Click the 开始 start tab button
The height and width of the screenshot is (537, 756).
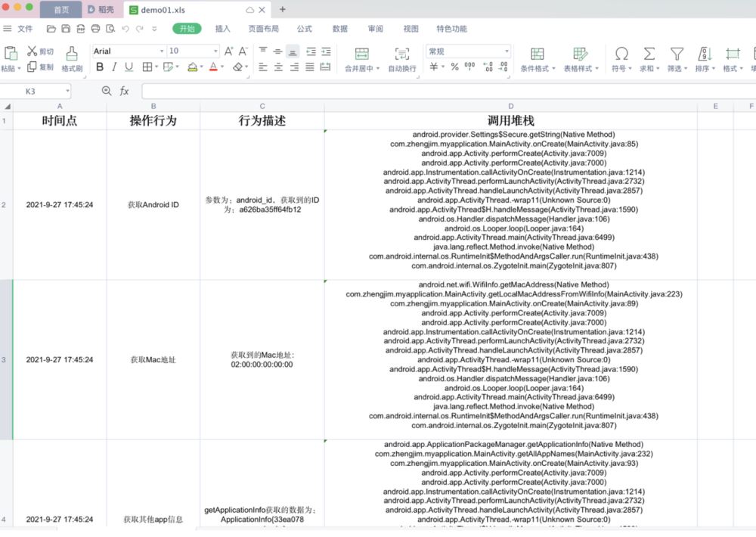tap(187, 29)
